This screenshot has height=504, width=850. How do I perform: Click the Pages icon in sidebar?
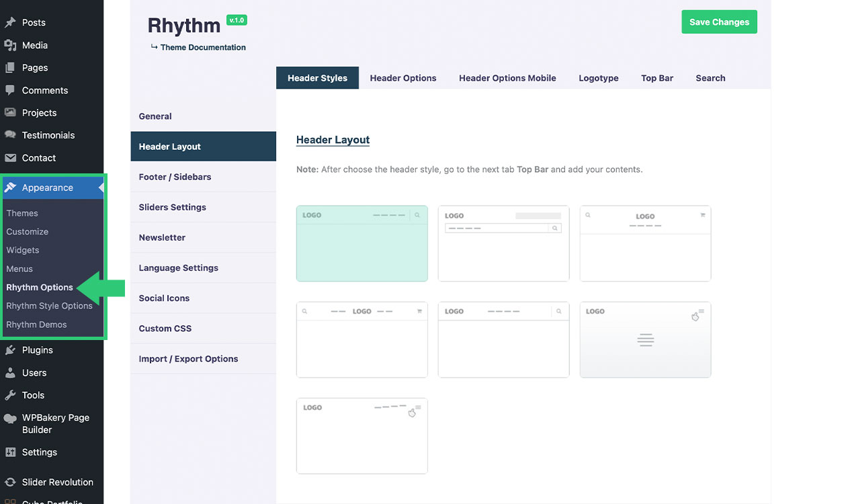click(10, 68)
